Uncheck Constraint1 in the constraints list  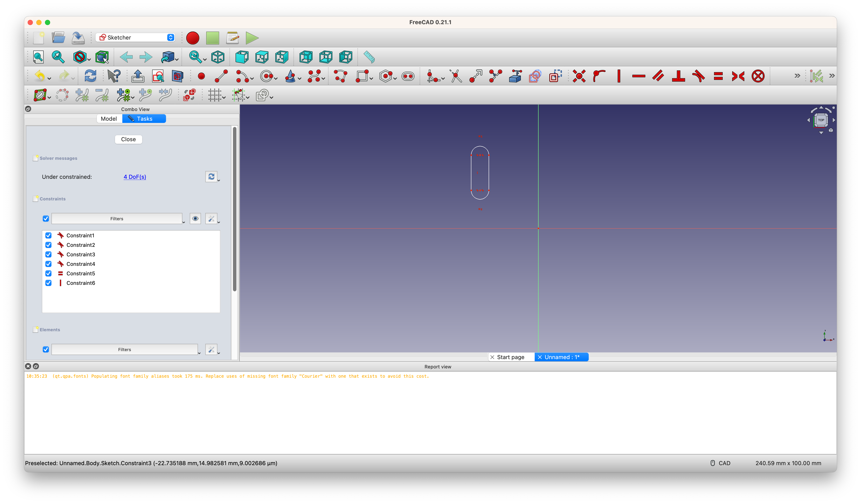pyautogui.click(x=48, y=236)
